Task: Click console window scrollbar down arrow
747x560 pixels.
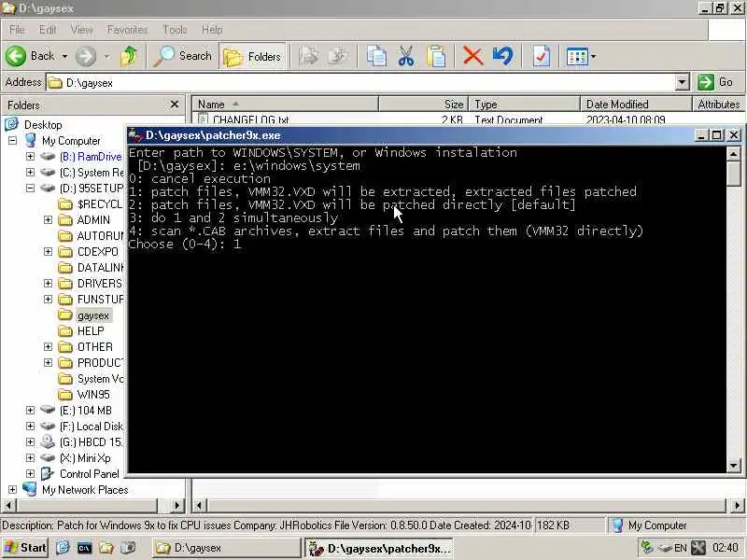Action: pyautogui.click(x=733, y=465)
